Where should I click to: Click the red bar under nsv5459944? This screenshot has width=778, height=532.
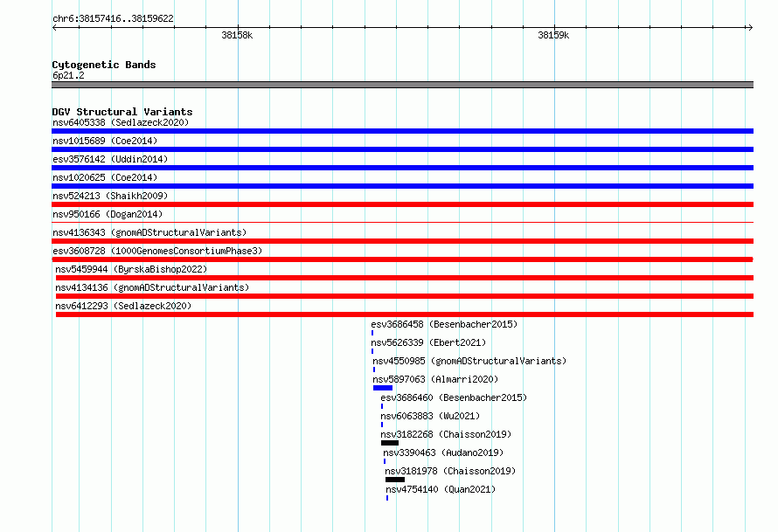click(x=405, y=278)
